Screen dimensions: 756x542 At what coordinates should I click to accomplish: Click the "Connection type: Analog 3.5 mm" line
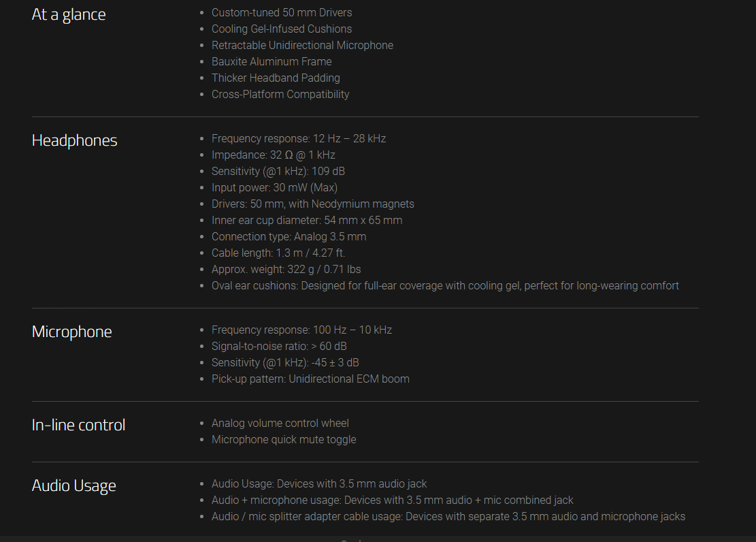tap(289, 237)
